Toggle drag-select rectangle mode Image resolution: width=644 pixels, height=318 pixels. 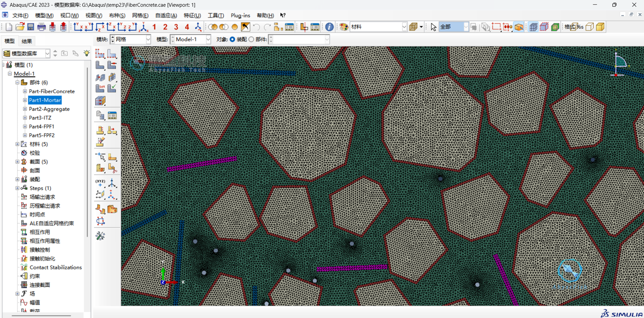click(x=496, y=27)
